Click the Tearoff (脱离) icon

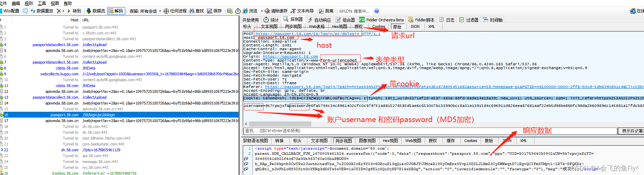321,11
